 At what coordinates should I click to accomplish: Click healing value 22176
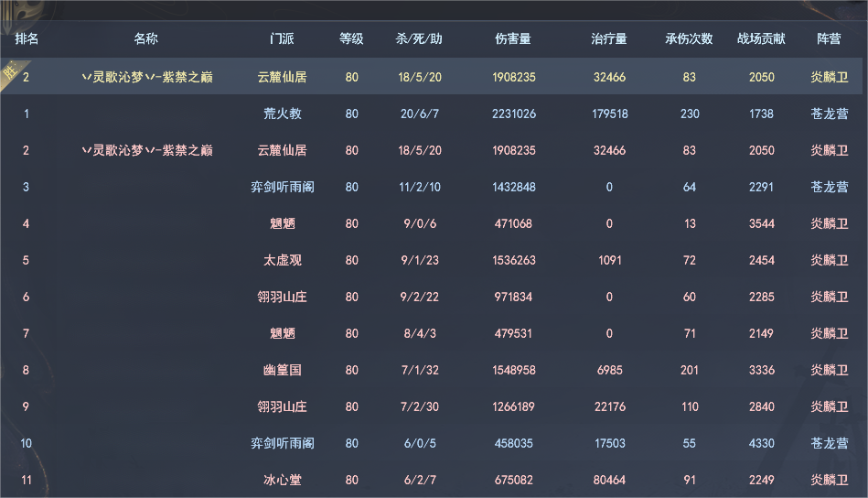[x=609, y=406]
